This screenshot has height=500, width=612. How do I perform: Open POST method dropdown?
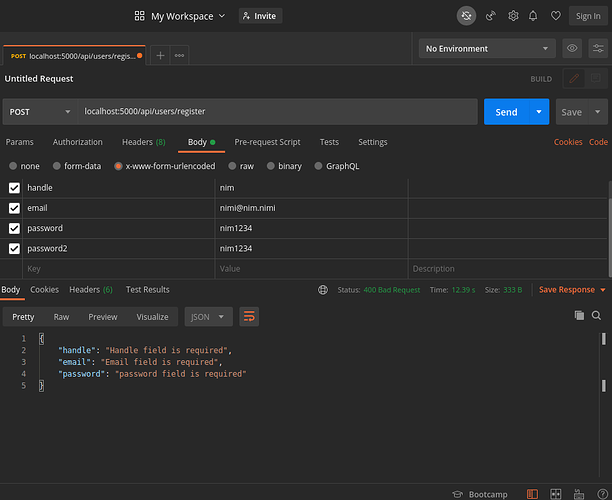click(x=40, y=112)
